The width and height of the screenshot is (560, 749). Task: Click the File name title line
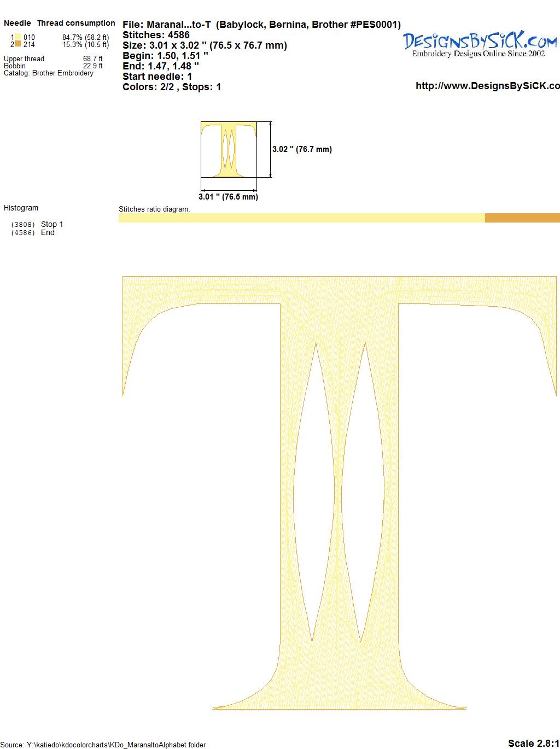click(x=261, y=25)
